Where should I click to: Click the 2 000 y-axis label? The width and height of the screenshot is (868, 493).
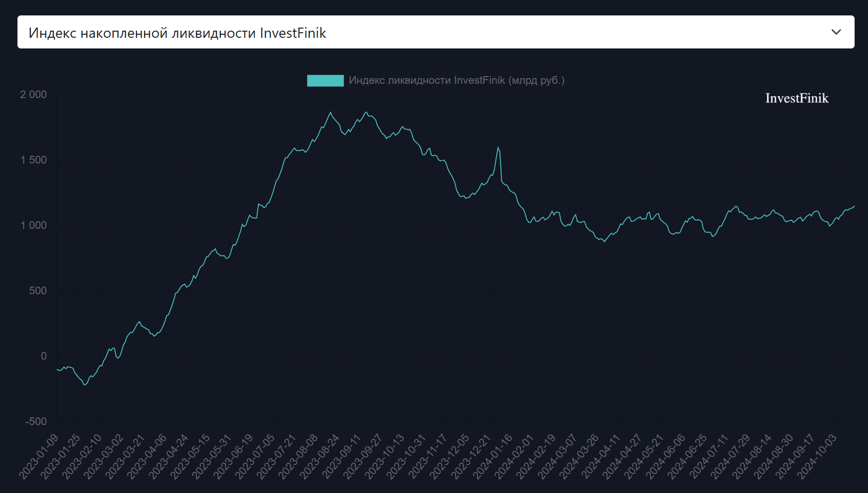[x=33, y=95]
